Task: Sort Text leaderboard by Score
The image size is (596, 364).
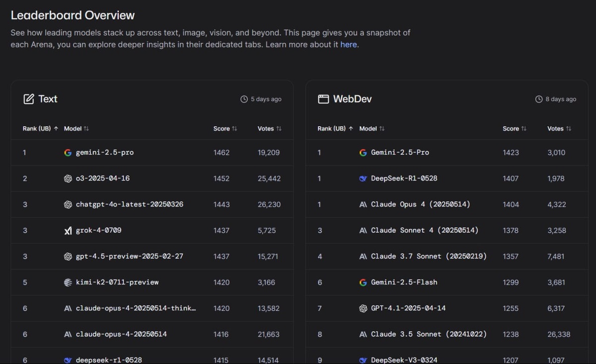Action: 225,129
